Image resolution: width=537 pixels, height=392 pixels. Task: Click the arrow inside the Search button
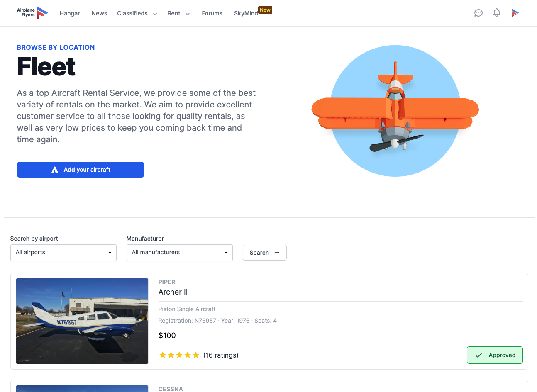(x=277, y=253)
